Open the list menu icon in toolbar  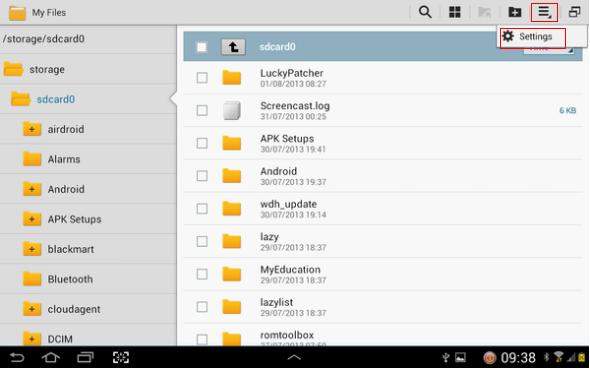[544, 12]
